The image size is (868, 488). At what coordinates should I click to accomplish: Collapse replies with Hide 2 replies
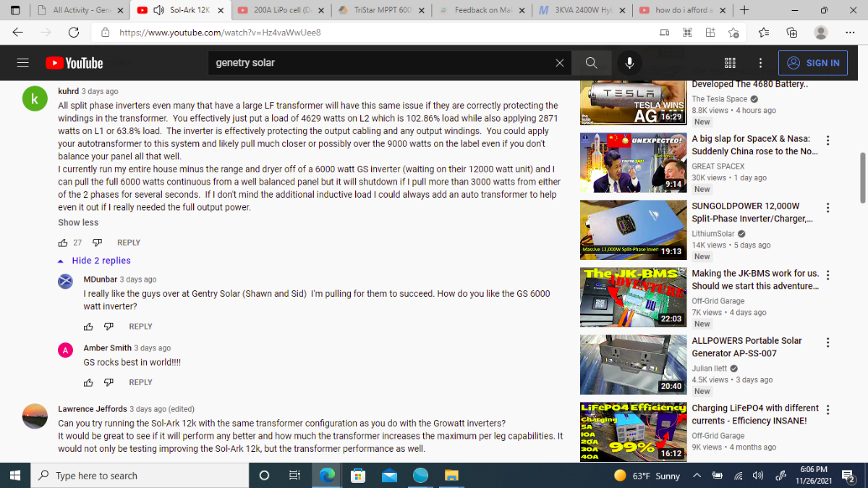click(95, 261)
